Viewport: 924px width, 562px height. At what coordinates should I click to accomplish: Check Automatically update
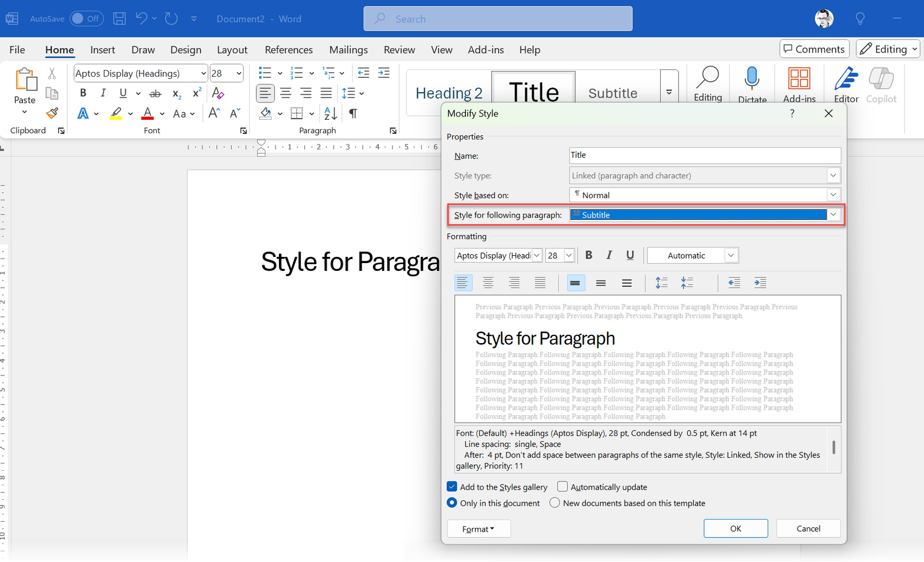(x=562, y=486)
